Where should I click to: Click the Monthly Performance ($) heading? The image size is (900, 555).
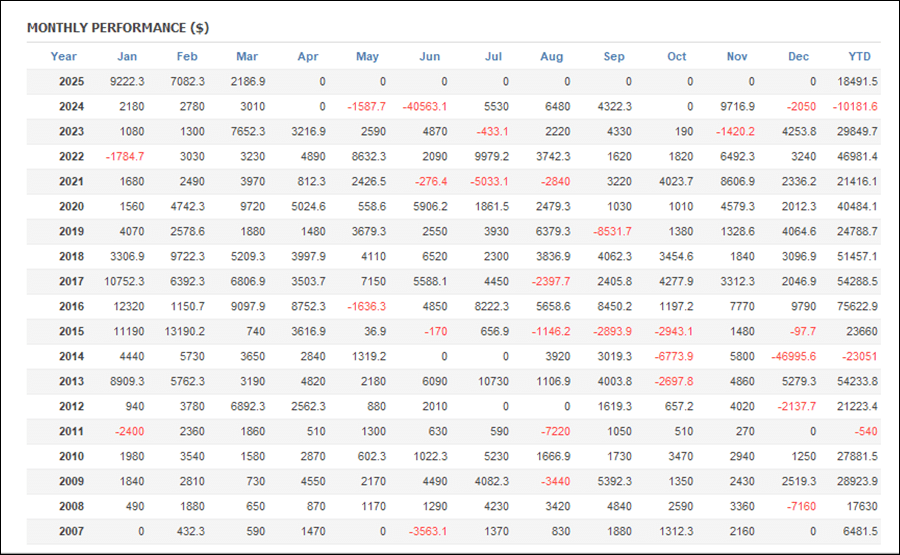(x=118, y=28)
